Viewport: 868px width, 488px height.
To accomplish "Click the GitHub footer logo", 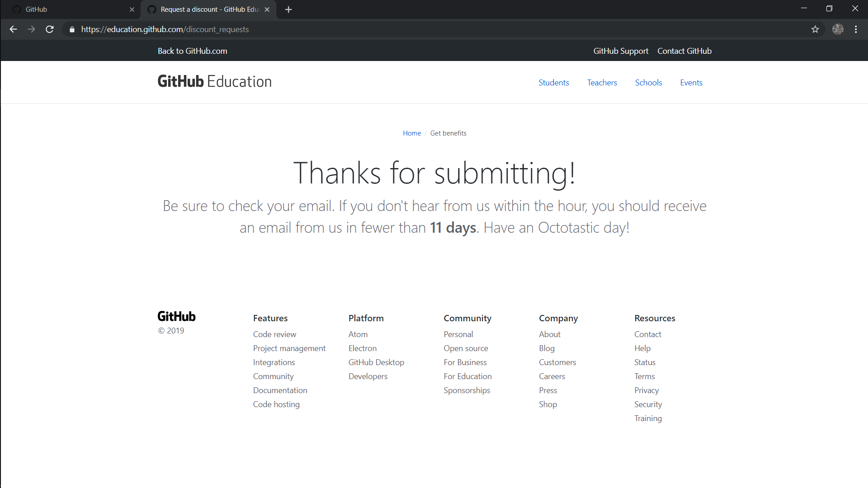I will click(176, 316).
